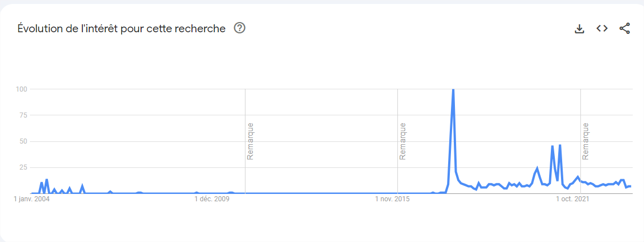This screenshot has width=644, height=242.
Task: Click the 50 y-axis label
Action: point(23,141)
